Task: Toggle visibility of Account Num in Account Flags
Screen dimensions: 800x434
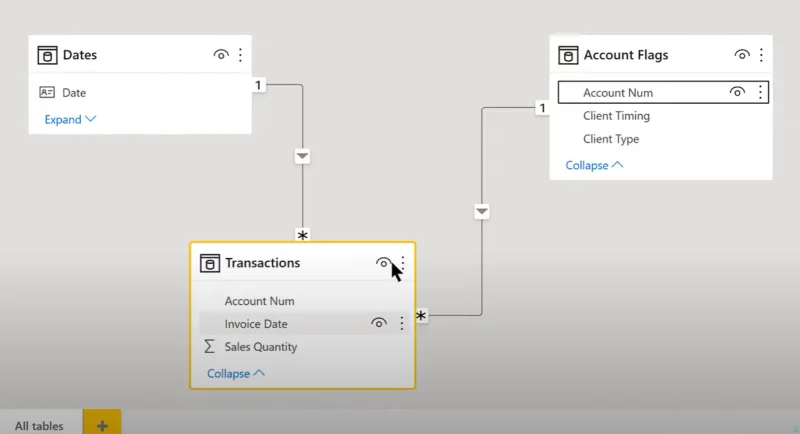Action: pyautogui.click(x=737, y=92)
